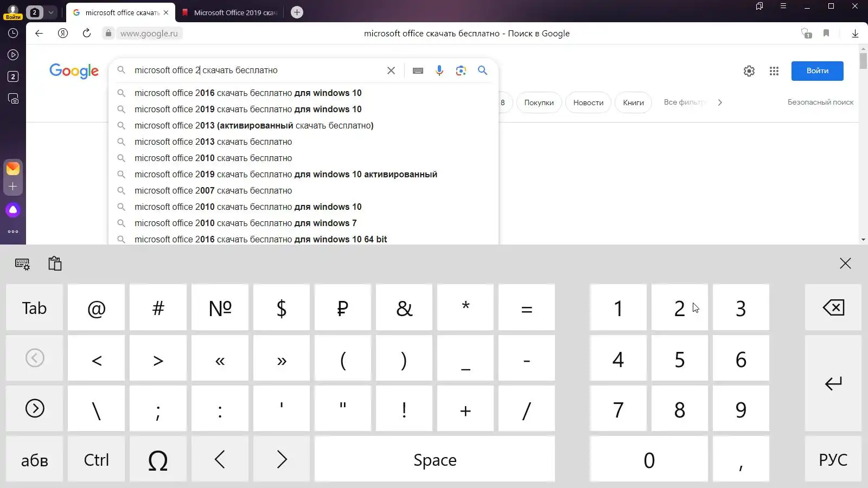Viewport: 868px width, 488px height.
Task: Open browser history clock icon in sidebar
Action: [13, 33]
